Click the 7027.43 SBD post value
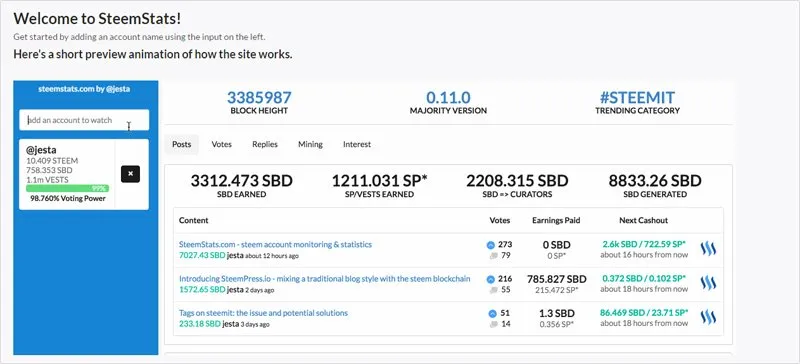 (202, 255)
